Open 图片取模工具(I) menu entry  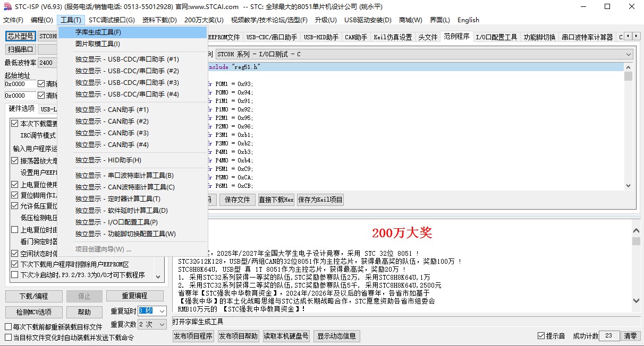132,44
